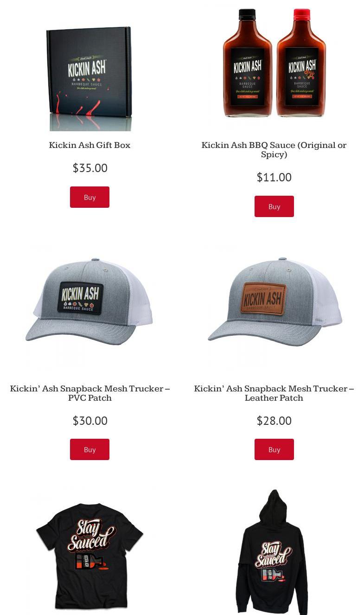The image size is (364, 615).
Task: Open Snapback Mesh Trucker – PVC Patch title
Action: point(89,393)
